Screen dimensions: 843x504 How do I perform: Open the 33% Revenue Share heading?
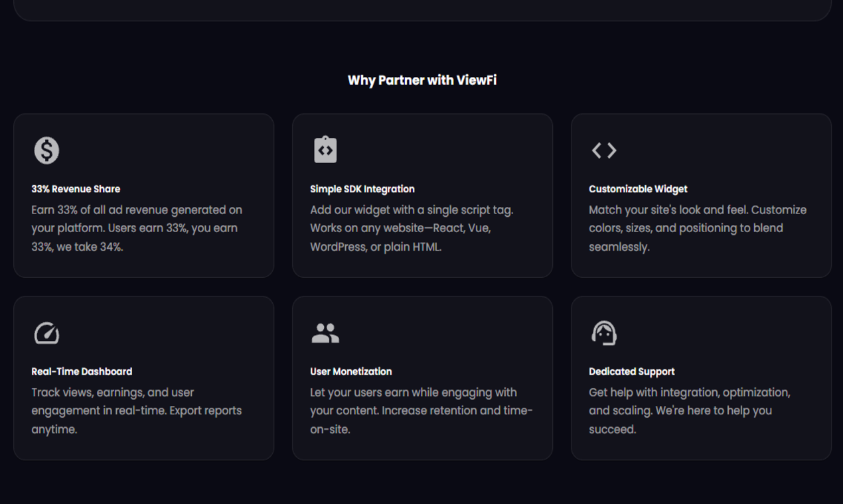point(75,189)
